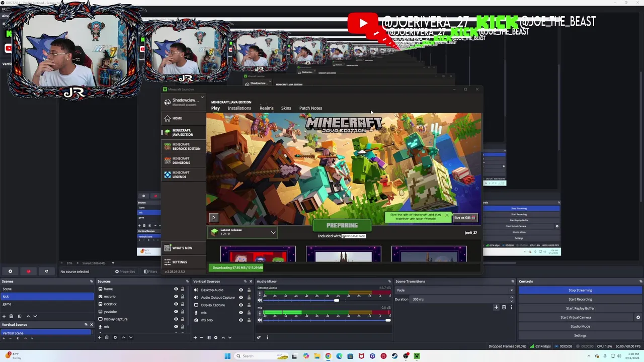Delete the selected scene with trash icon
Viewport: 644px width, 362px height.
pos(11,316)
